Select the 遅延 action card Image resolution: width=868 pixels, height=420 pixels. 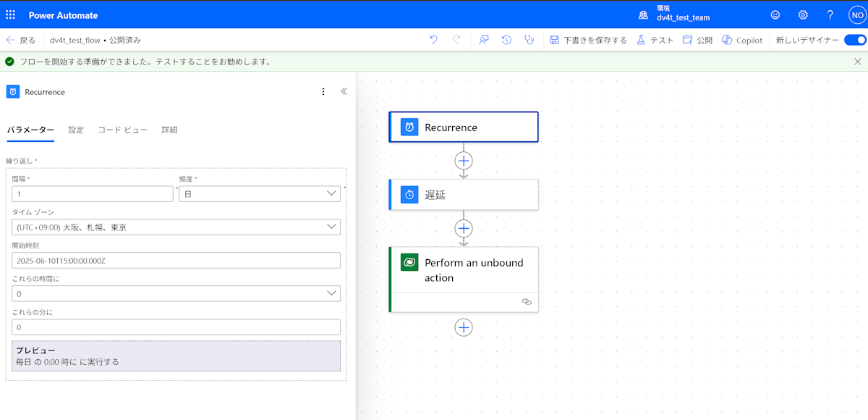[x=464, y=195]
